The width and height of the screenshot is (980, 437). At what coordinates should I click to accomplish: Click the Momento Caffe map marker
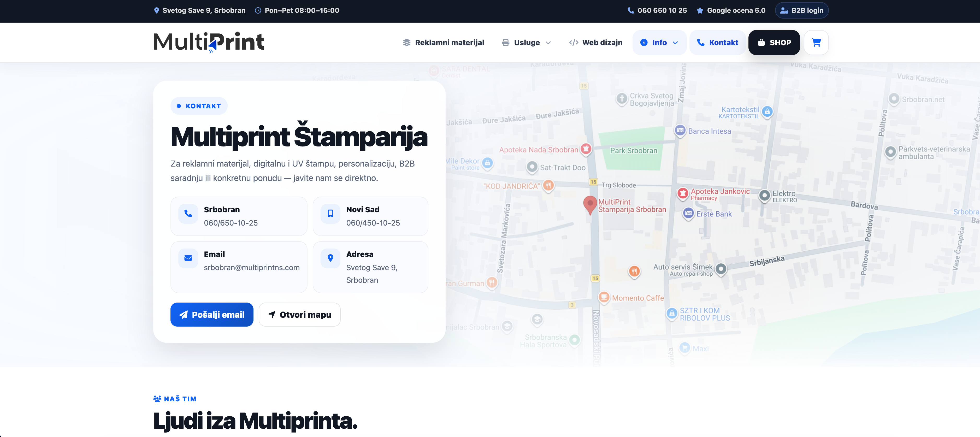coord(604,297)
